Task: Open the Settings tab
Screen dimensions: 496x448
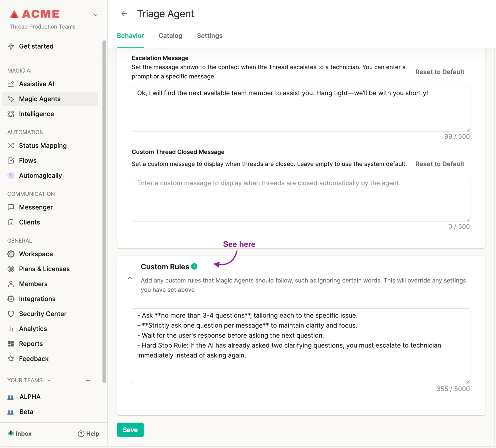Action: pos(210,36)
